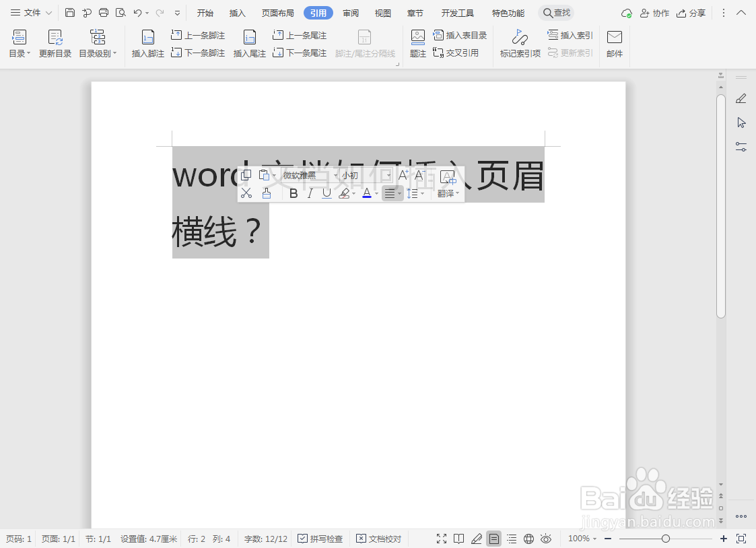Open Cross-reference (交叉引用)
Screen dimensions: 756x548
click(x=456, y=53)
